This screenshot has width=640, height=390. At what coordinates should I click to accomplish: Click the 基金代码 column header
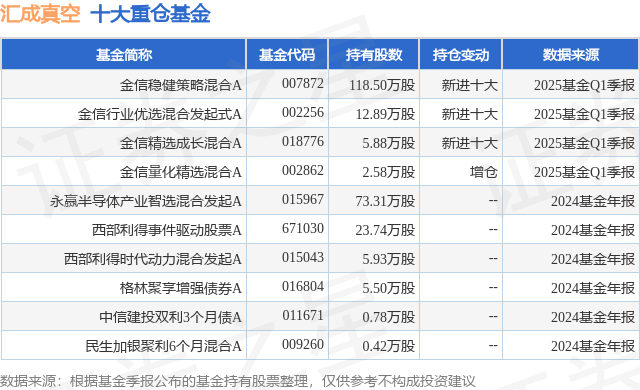pyautogui.click(x=287, y=54)
